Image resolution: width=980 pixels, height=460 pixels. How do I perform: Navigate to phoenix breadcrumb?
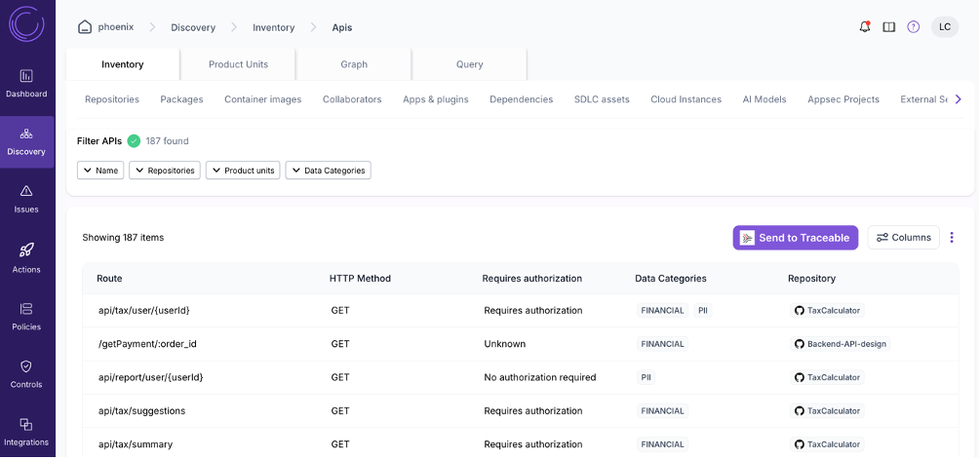[x=116, y=27]
